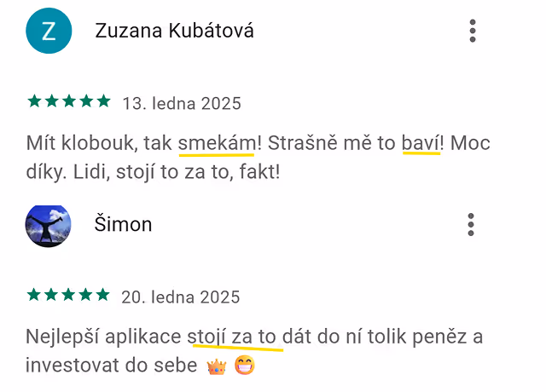
Task: Open three-dot menu on Šimon's review
Action: coord(471,225)
